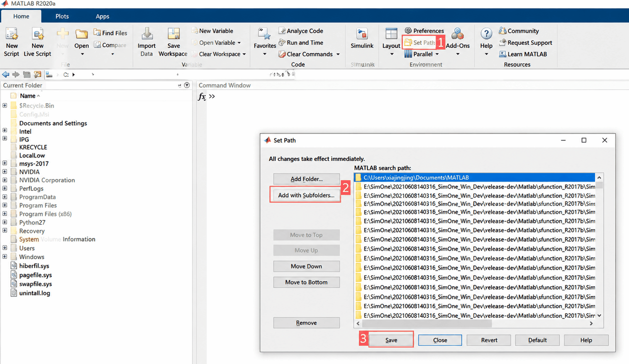Open the Help browser

[486, 41]
